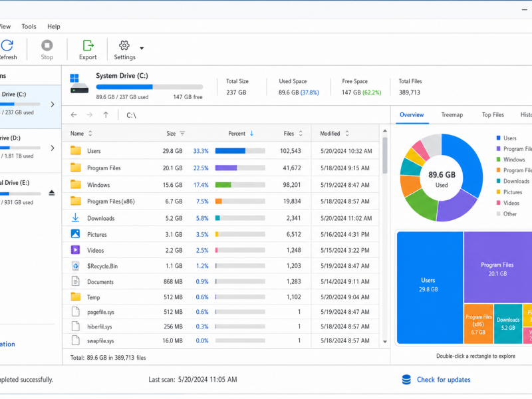The width and height of the screenshot is (532, 399).
Task: Open the Help menu
Action: (54, 27)
